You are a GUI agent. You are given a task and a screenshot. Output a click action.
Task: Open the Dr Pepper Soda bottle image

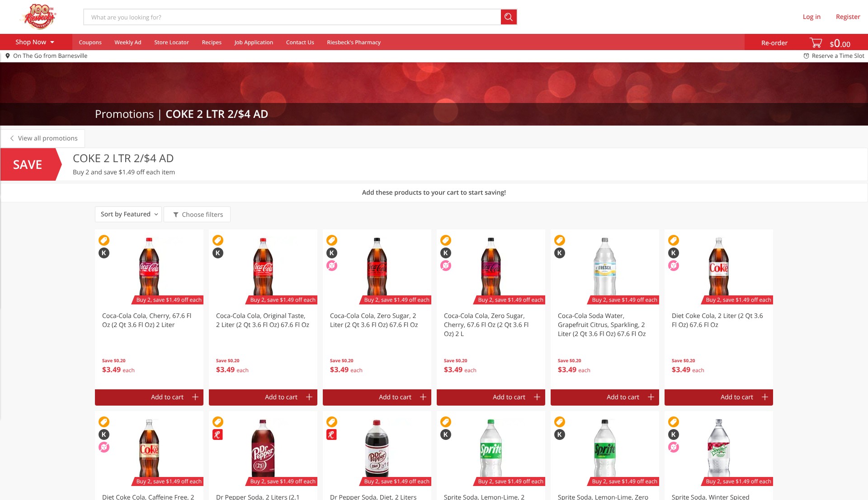coord(263,447)
